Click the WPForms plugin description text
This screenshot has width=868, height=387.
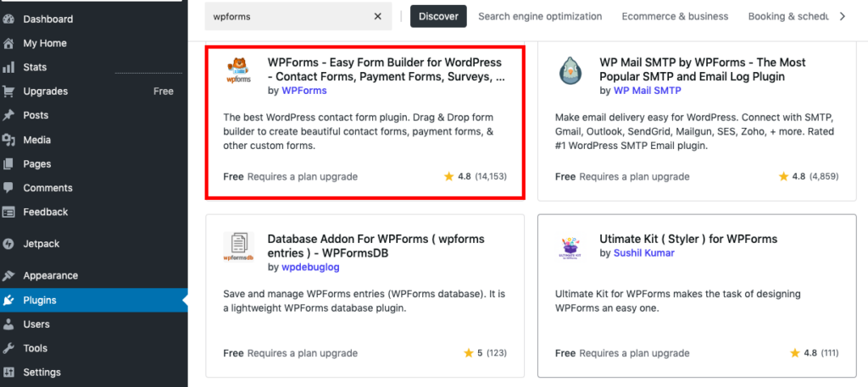[x=359, y=131]
